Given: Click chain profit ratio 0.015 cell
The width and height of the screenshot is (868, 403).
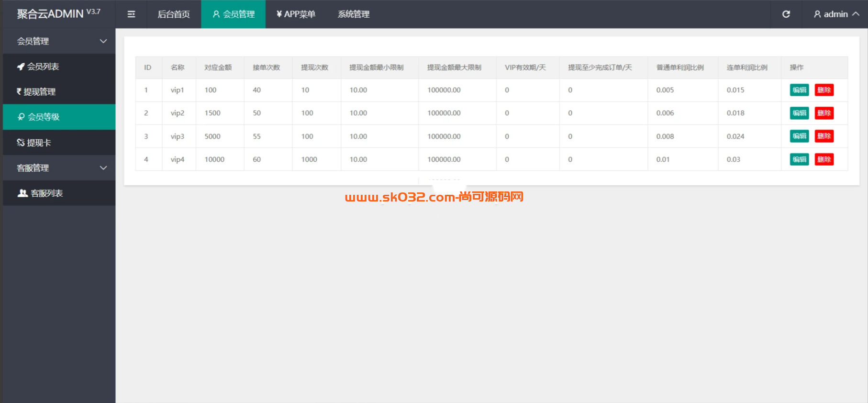Looking at the screenshot, I should pos(749,90).
